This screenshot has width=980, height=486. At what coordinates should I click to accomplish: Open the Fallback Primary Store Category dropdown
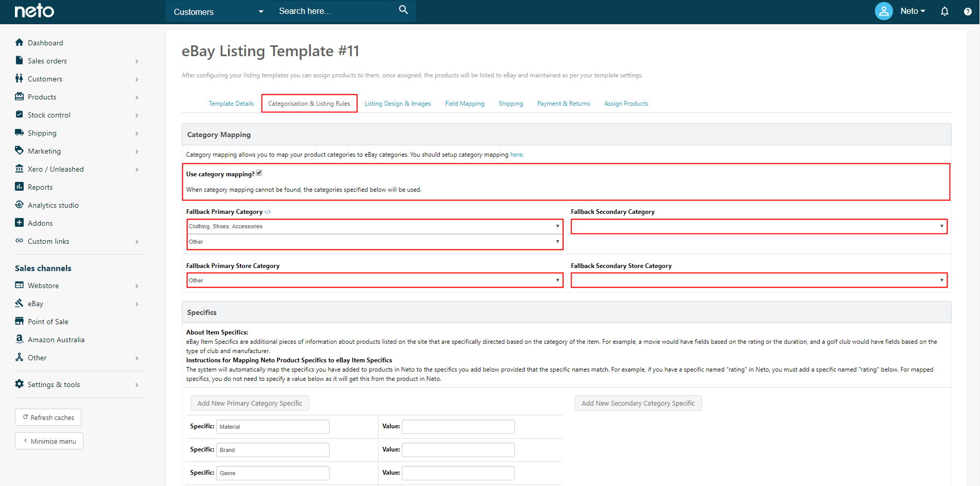tap(374, 280)
